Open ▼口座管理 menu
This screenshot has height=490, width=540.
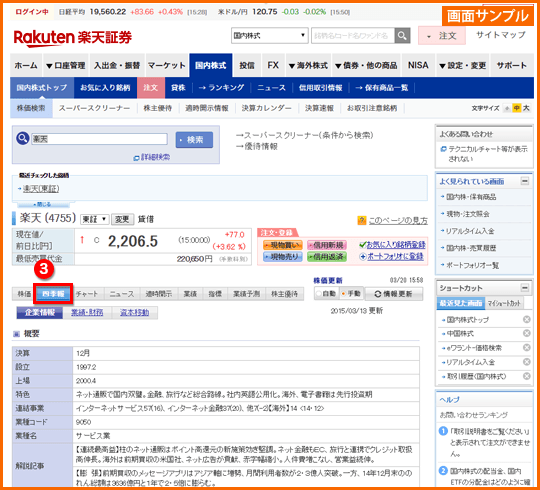coord(66,65)
